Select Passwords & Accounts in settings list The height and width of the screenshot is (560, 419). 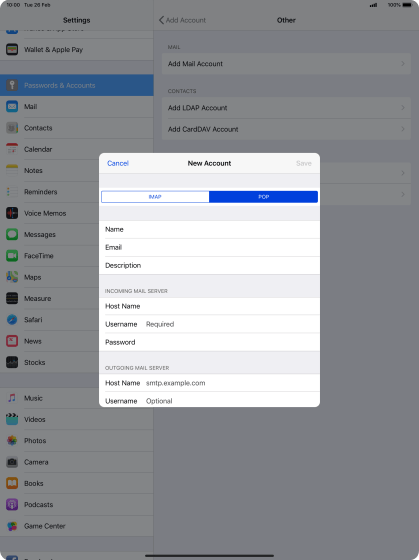(77, 85)
